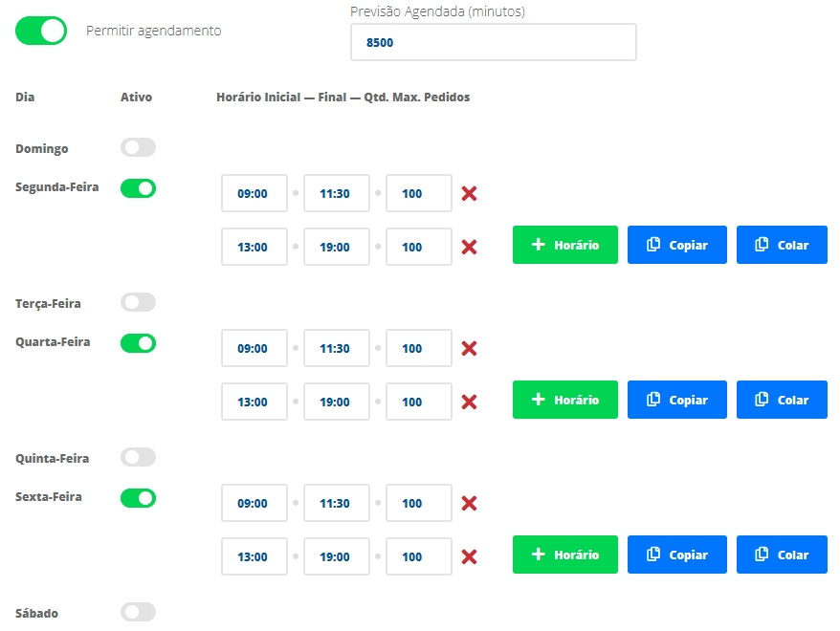
Task: Remove Quarta-Feira 09:00–11:30 time slot
Action: click(469, 349)
